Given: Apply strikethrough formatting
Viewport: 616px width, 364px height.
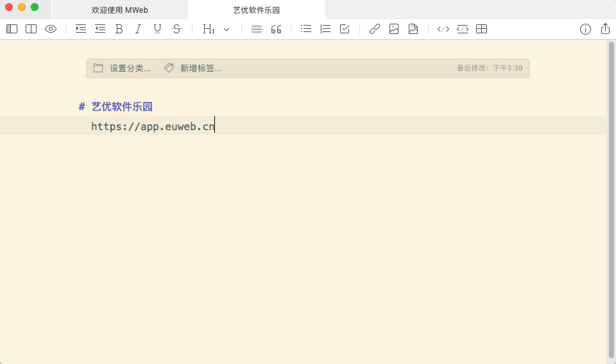Looking at the screenshot, I should [177, 29].
